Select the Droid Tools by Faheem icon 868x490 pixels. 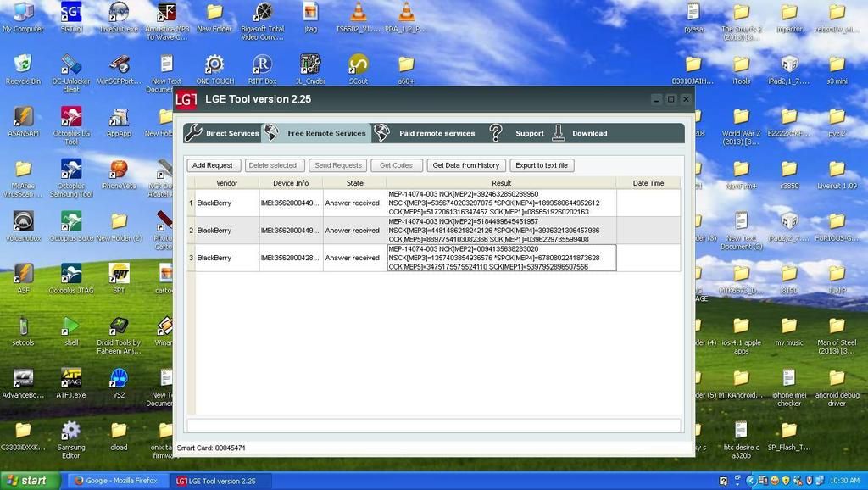coord(119,334)
